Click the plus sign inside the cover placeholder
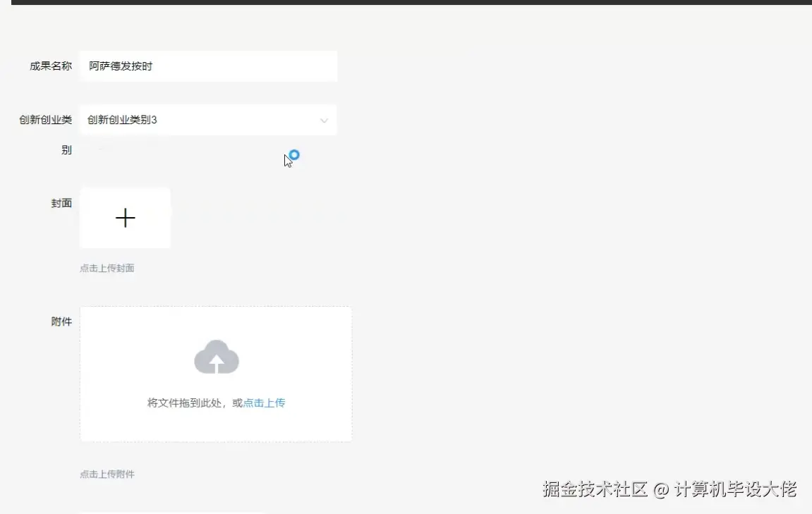Image resolution: width=812 pixels, height=514 pixels. click(x=126, y=218)
